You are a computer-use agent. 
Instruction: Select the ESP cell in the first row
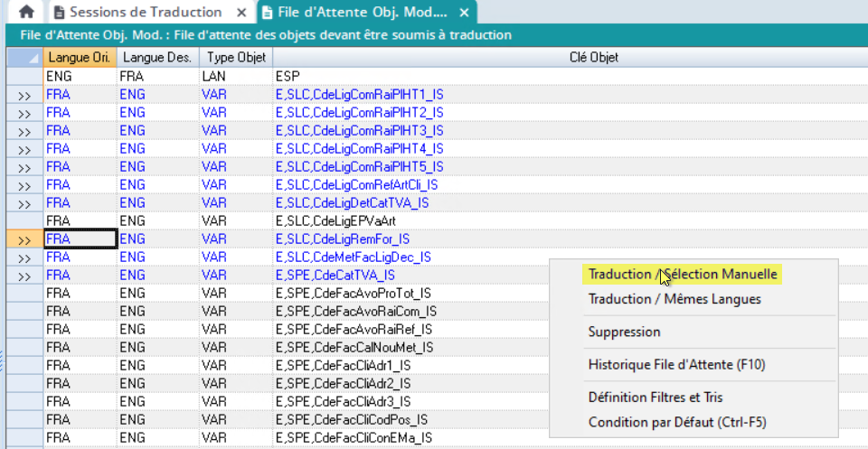click(288, 76)
